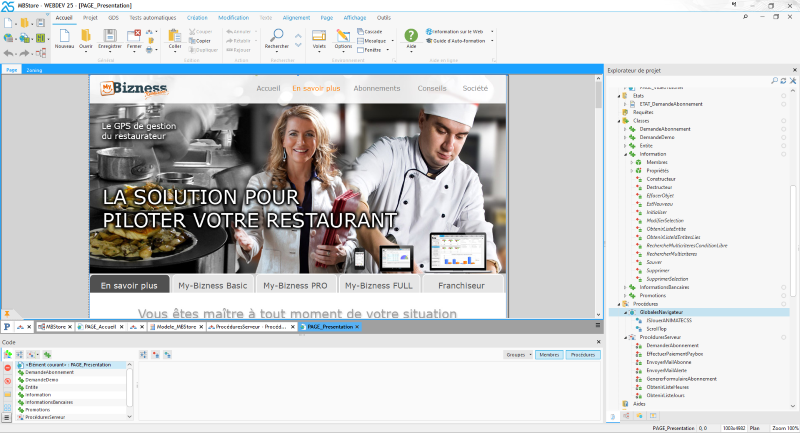The image size is (800, 433).
Task: Refresh the Explorateur de projet tree
Action: point(783,81)
